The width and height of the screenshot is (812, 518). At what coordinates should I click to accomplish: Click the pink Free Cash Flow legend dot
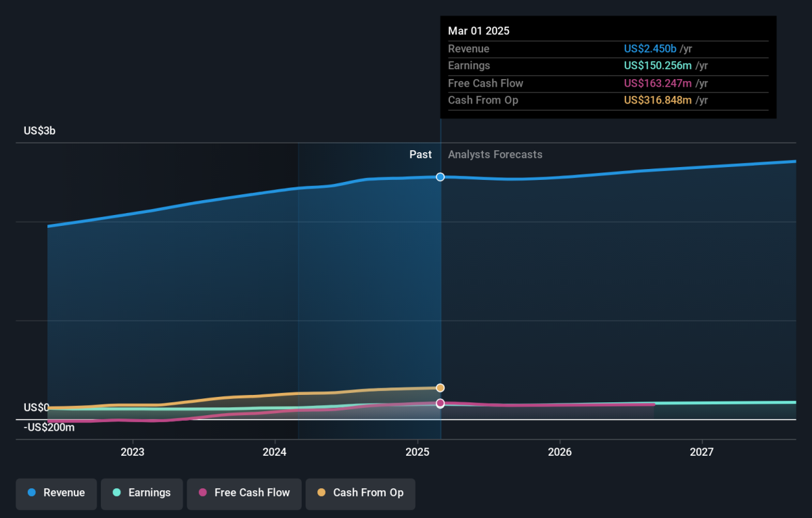[203, 493]
